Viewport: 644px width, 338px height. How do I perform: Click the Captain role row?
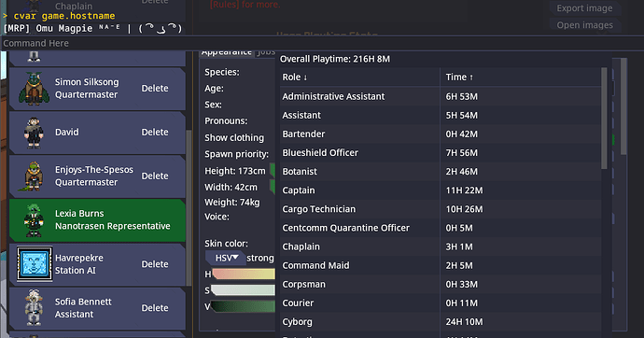(441, 190)
